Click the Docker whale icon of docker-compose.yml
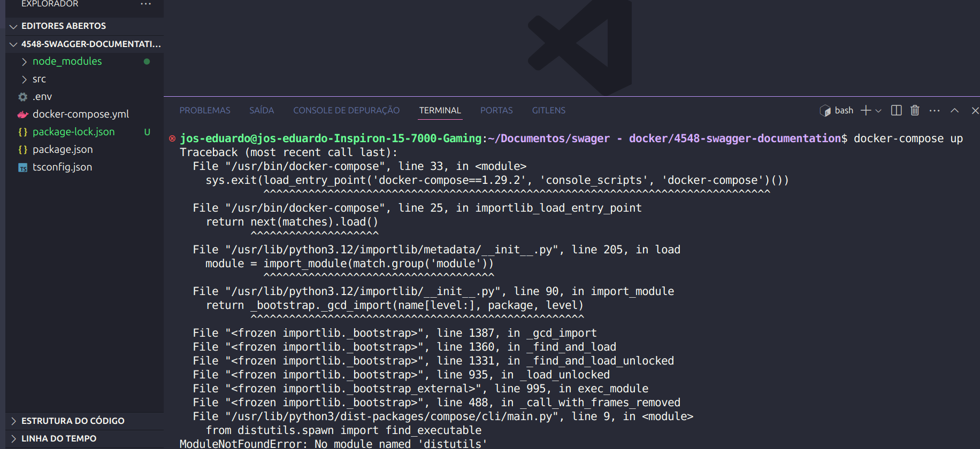980x449 pixels. 23,114
